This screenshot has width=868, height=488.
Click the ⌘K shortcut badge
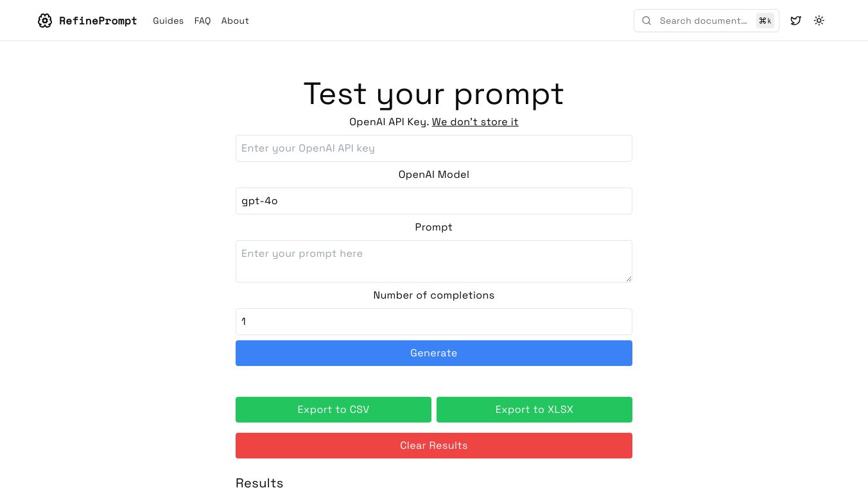(x=765, y=21)
